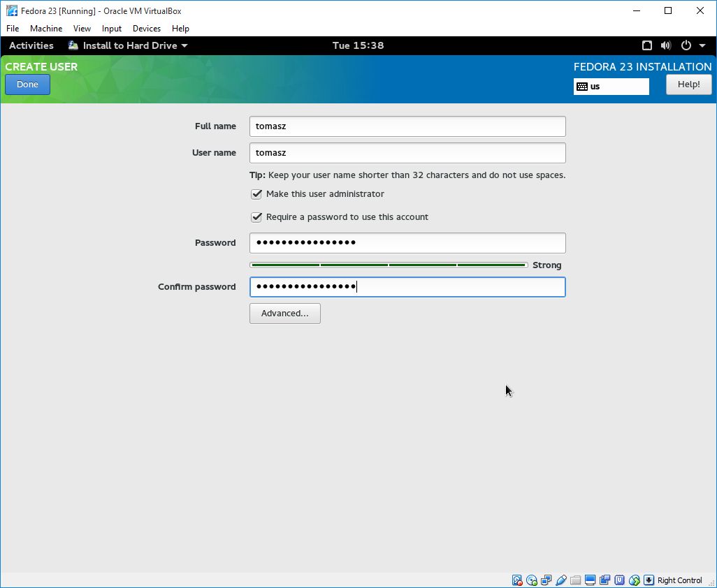This screenshot has width=717, height=588.
Task: Click FEDORA 23 INSTALLATION title
Action: (x=642, y=67)
